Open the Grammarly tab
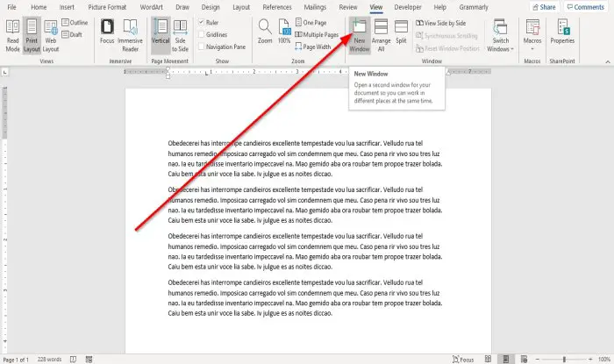The height and width of the screenshot is (364, 614). (474, 7)
